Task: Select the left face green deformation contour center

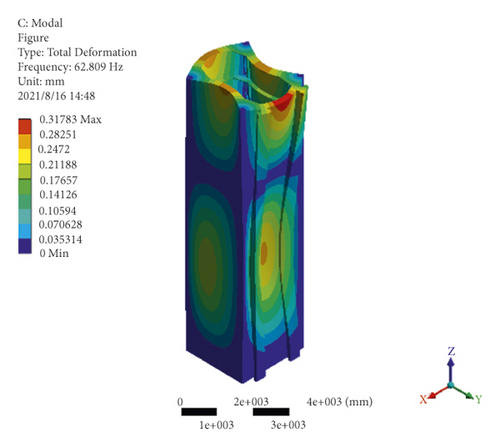Action: click(207, 267)
